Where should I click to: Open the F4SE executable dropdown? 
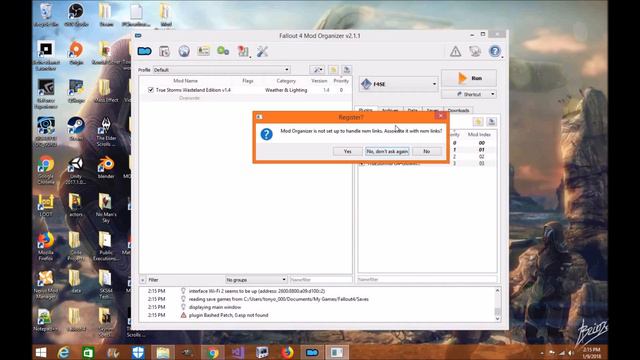coord(399,84)
